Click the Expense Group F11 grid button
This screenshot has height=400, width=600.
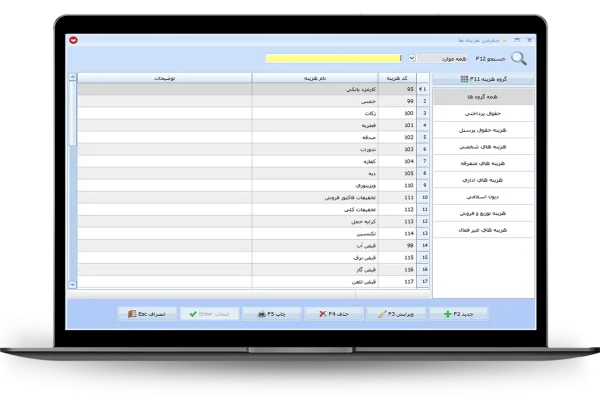click(x=483, y=78)
